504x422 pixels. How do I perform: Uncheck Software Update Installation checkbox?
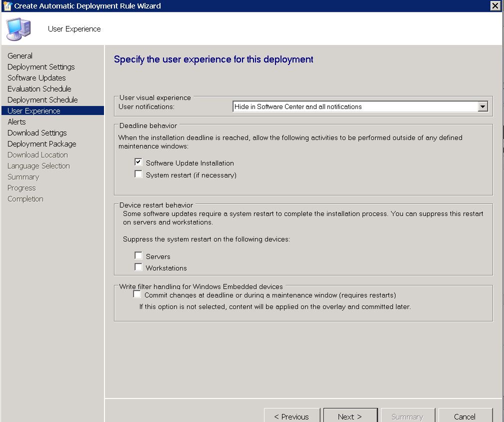point(138,162)
